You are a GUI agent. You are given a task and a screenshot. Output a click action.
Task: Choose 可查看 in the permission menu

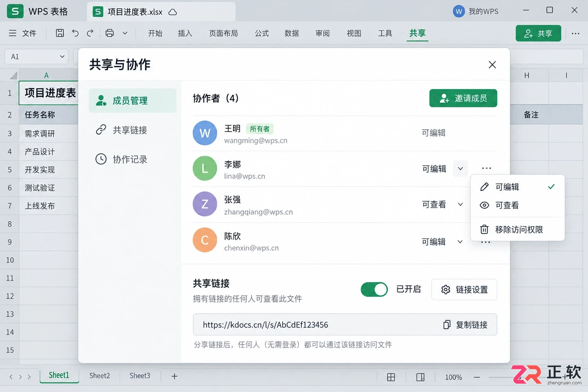[517, 205]
